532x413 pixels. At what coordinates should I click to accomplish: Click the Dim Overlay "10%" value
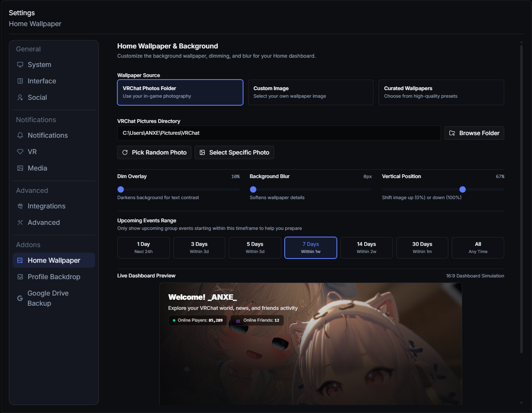236,176
